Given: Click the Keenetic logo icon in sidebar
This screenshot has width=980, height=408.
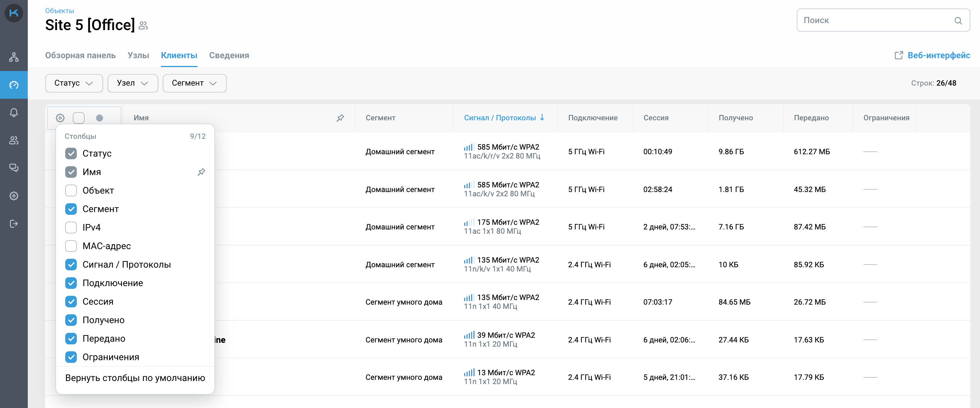Looking at the screenshot, I should 14,13.
